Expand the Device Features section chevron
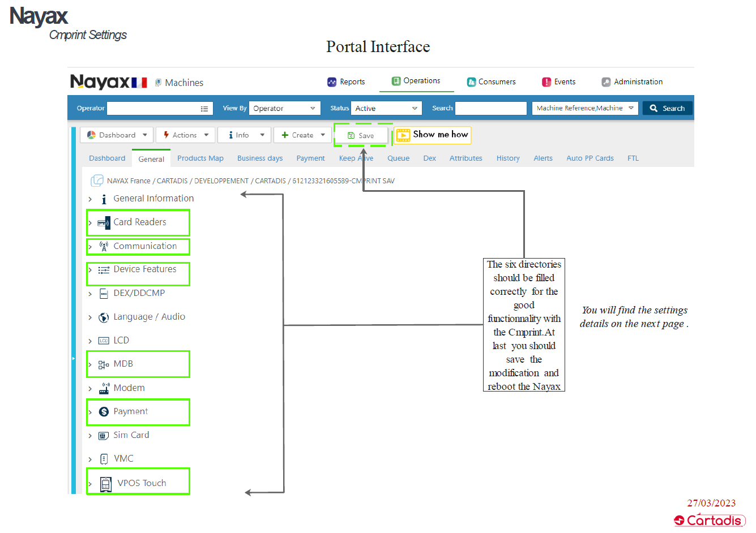The height and width of the screenshot is (533, 756). 90,270
